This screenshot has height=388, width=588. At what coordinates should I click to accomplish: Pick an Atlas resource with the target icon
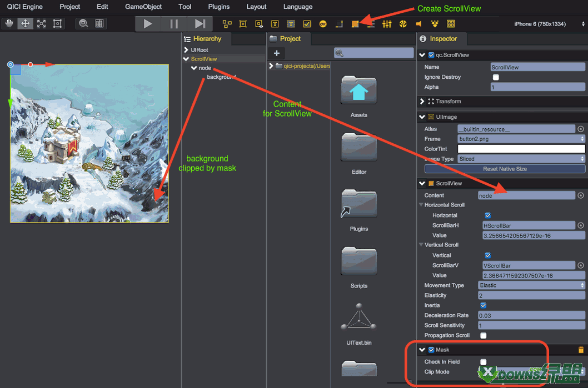click(x=581, y=129)
